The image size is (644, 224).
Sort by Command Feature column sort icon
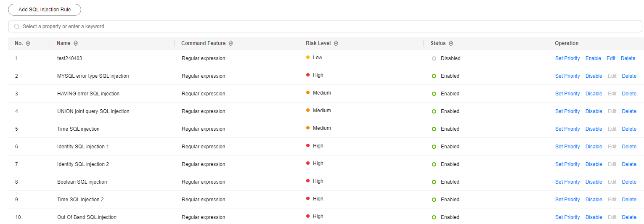(x=231, y=43)
